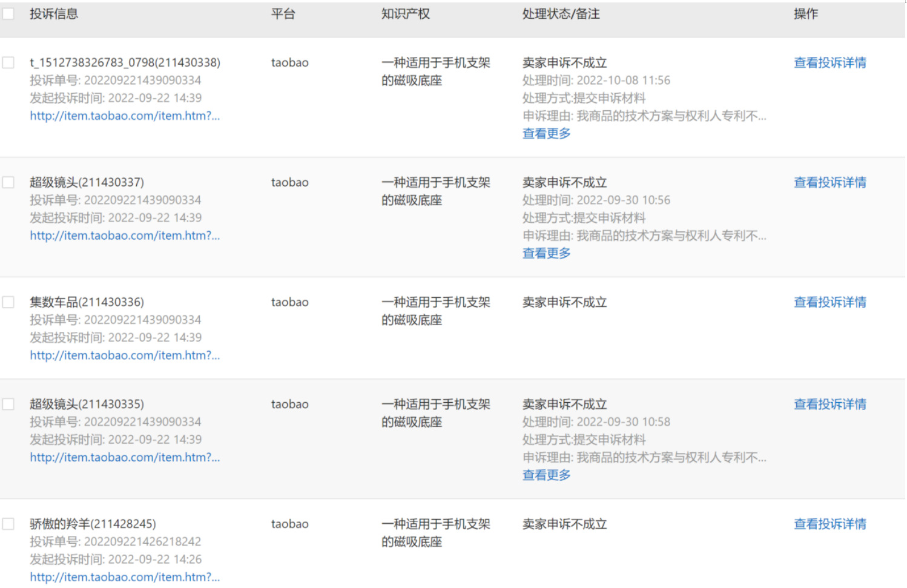Expand 查看更多 for the 10:58 appeal
Screen dimensions: 907x588
tap(546, 475)
